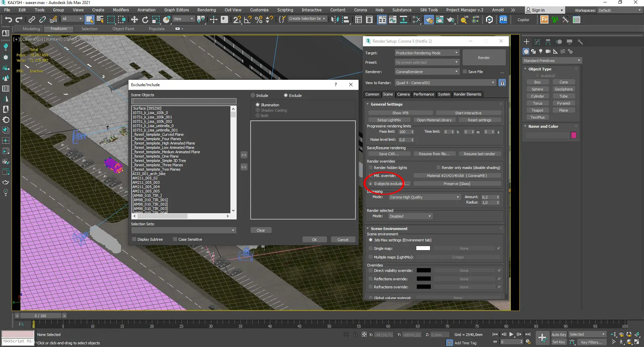Click Clear in the Exclude/Include dialog
Viewport: 644px width, 347px height.
click(261, 230)
